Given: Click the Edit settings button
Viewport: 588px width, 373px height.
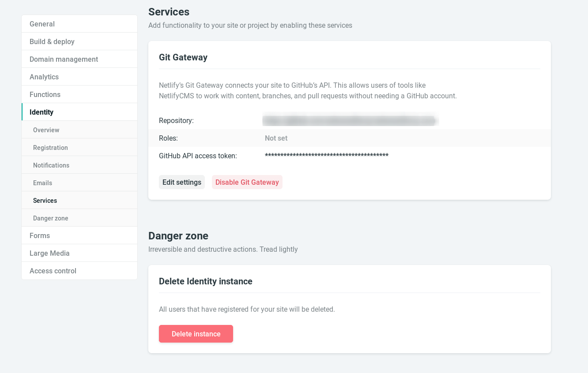Looking at the screenshot, I should point(182,182).
